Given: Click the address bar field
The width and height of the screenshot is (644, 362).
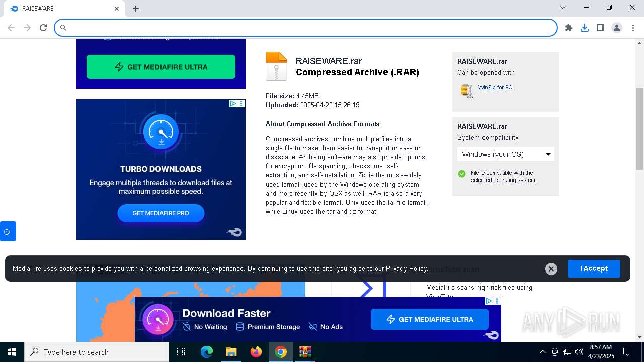Looking at the screenshot, I should (x=306, y=28).
